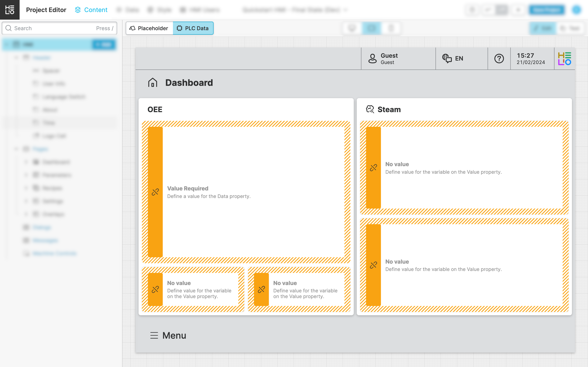Click the help question mark icon
This screenshot has width=588, height=367.
click(x=499, y=59)
